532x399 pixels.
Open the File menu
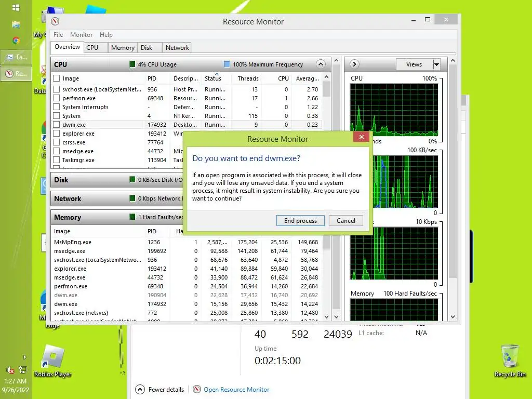pyautogui.click(x=58, y=35)
